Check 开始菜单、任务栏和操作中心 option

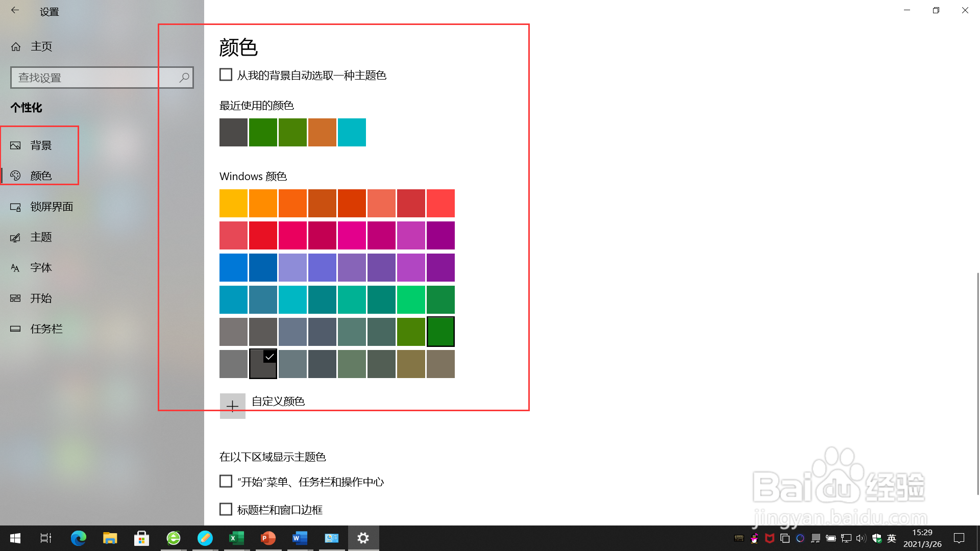tap(226, 481)
